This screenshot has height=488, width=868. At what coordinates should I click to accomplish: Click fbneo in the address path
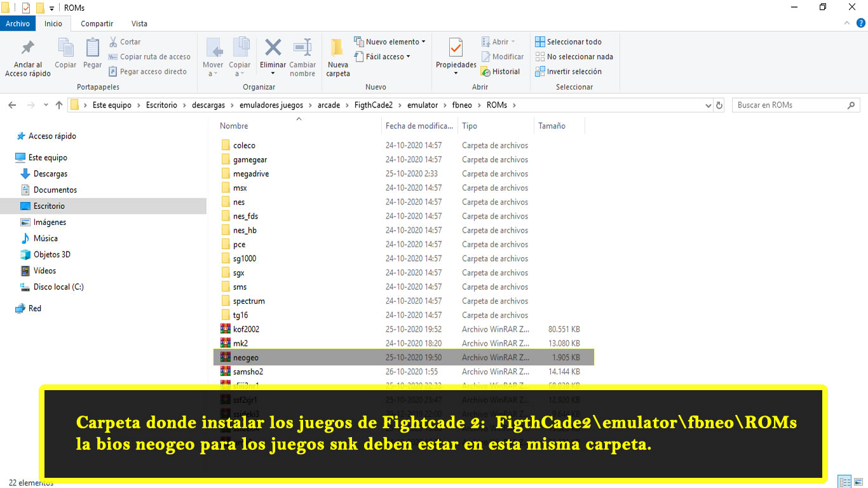[462, 105]
